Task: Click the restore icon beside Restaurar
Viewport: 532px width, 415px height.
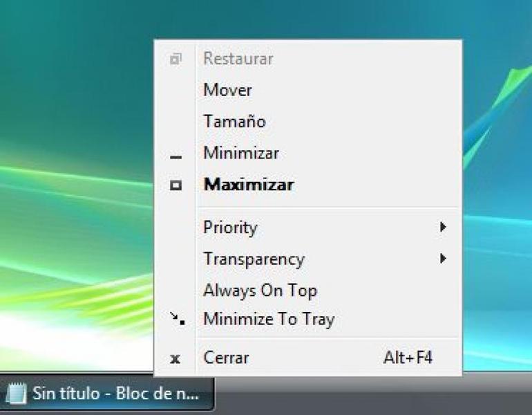Action: click(175, 59)
